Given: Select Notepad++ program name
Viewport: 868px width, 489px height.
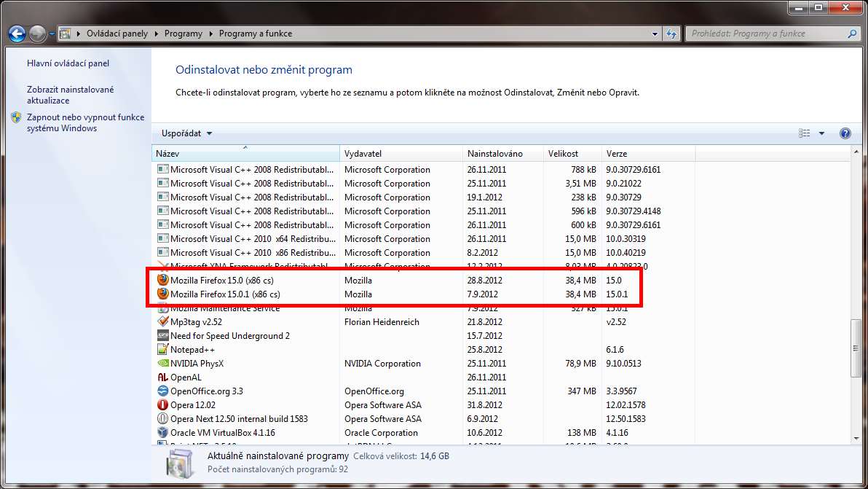Looking at the screenshot, I should [x=193, y=350].
